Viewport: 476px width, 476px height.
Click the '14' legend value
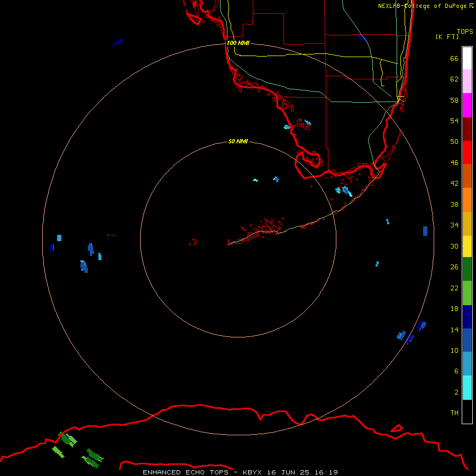[454, 329]
